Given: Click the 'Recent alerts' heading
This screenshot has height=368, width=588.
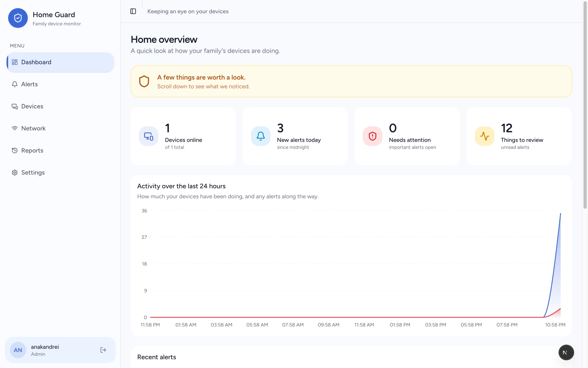Looking at the screenshot, I should (x=156, y=357).
